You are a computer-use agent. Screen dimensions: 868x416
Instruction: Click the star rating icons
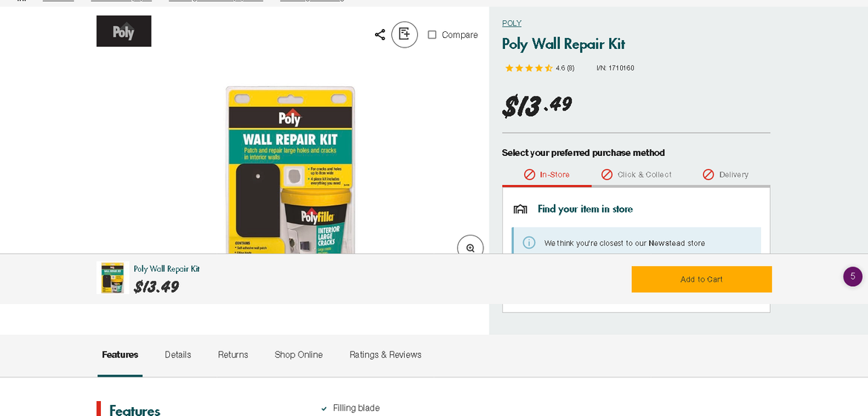point(529,68)
